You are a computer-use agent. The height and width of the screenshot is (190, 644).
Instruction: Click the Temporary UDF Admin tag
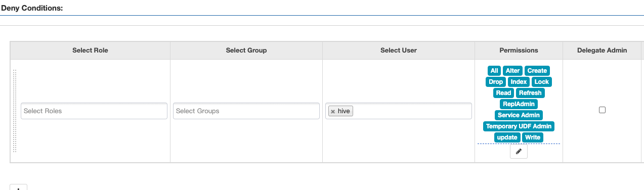519,126
